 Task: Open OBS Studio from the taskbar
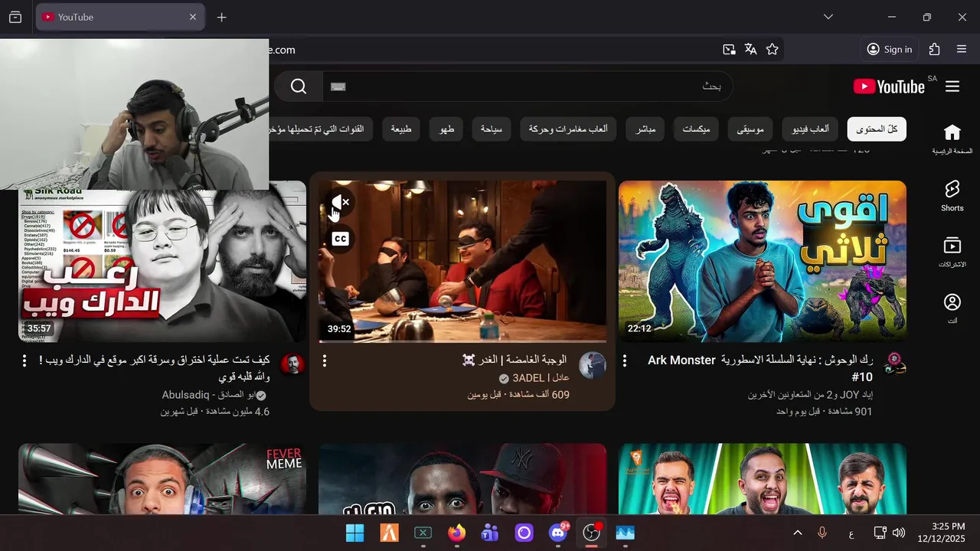click(x=591, y=533)
